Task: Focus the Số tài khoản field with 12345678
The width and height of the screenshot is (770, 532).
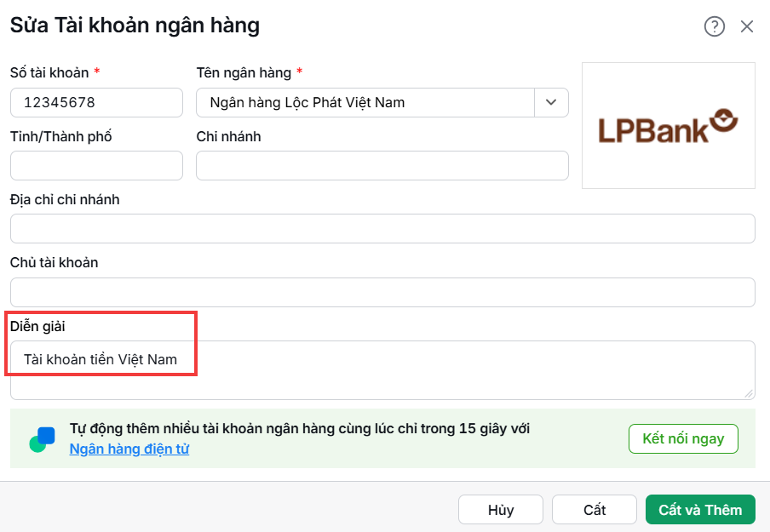Action: click(x=96, y=103)
